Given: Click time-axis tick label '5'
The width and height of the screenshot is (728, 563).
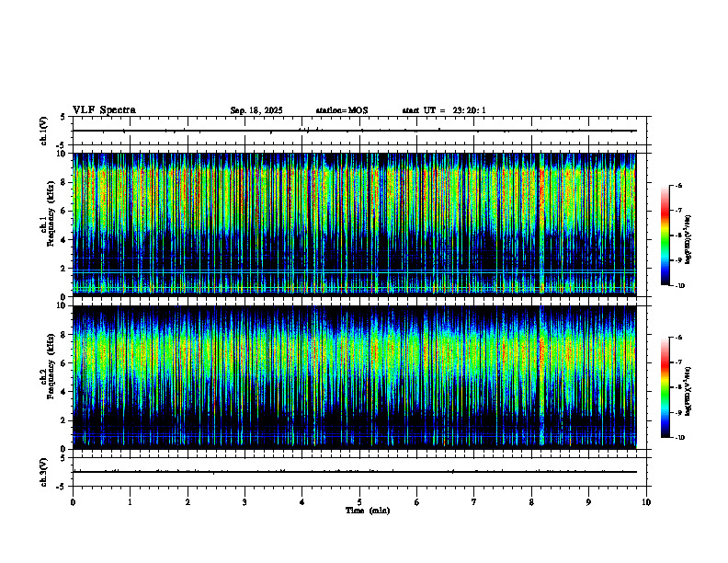Looking at the screenshot, I should (x=359, y=502).
